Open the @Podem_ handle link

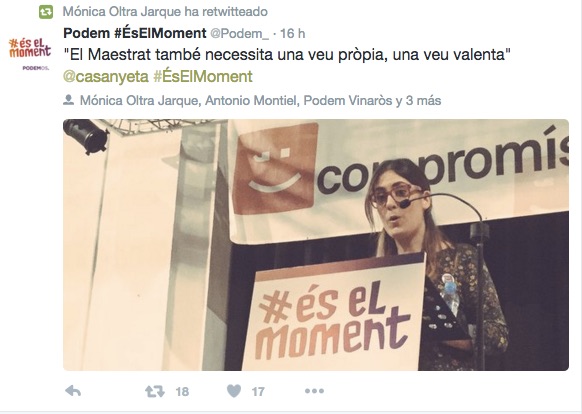point(240,34)
